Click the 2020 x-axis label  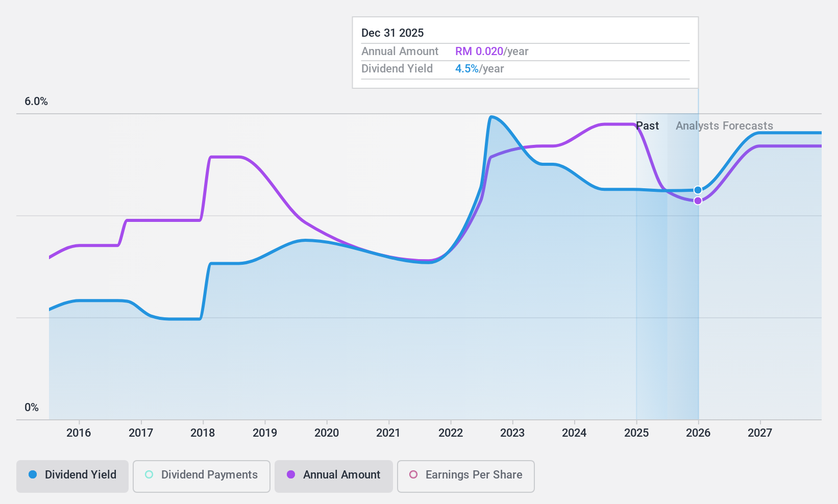point(327,433)
